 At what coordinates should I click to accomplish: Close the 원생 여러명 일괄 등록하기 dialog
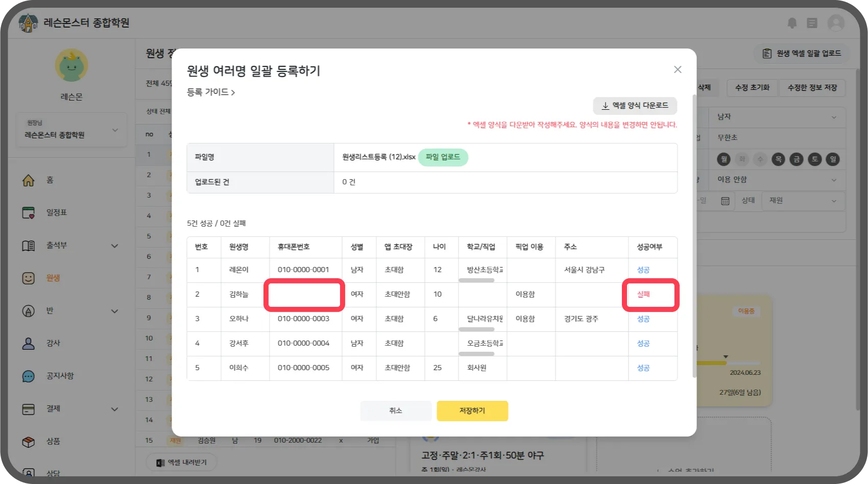(678, 69)
